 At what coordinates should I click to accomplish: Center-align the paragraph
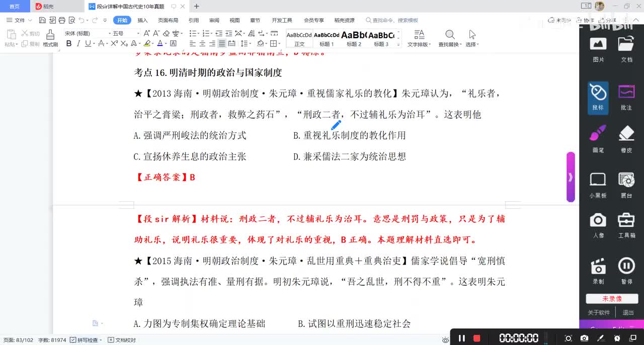[x=202, y=44]
